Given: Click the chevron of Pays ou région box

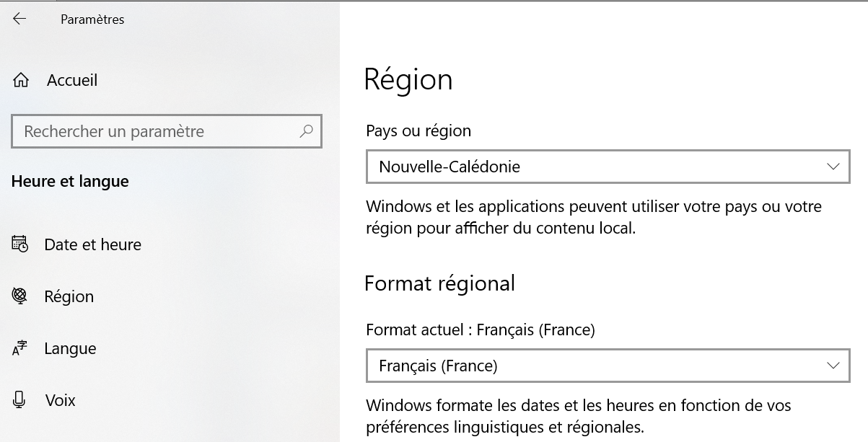Looking at the screenshot, I should [833, 167].
